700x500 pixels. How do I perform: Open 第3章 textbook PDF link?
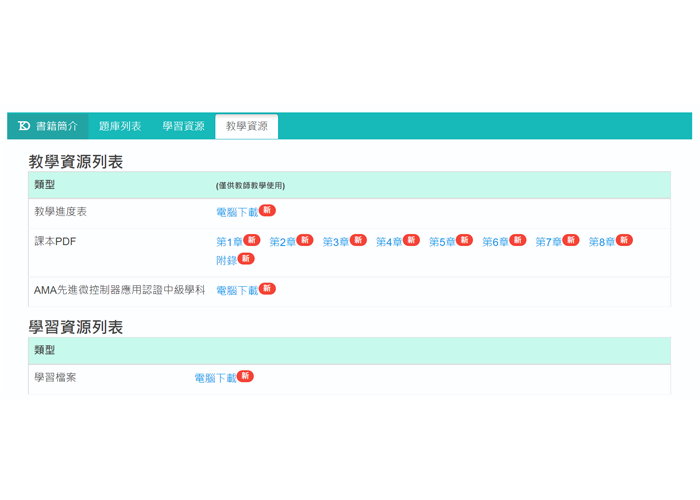click(x=335, y=242)
